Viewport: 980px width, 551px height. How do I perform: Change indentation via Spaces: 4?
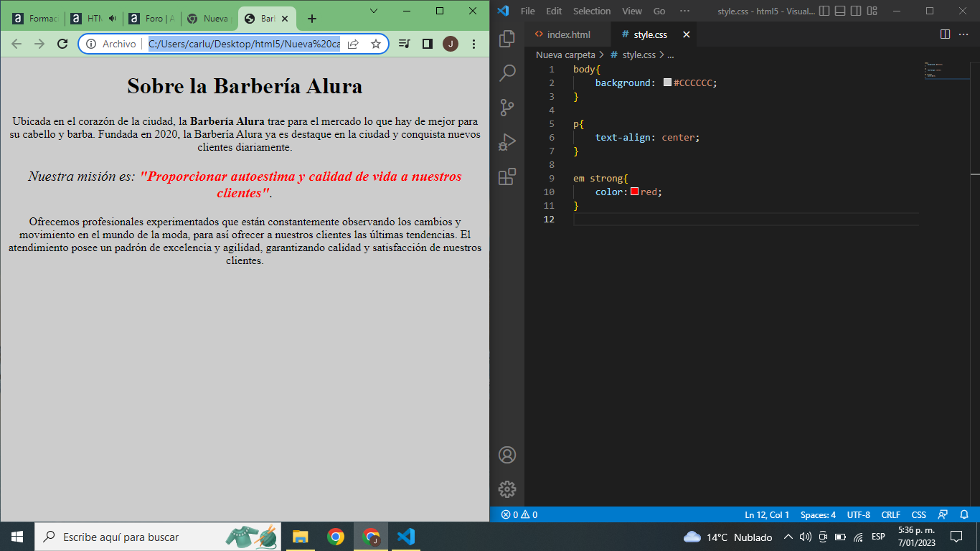click(x=818, y=514)
